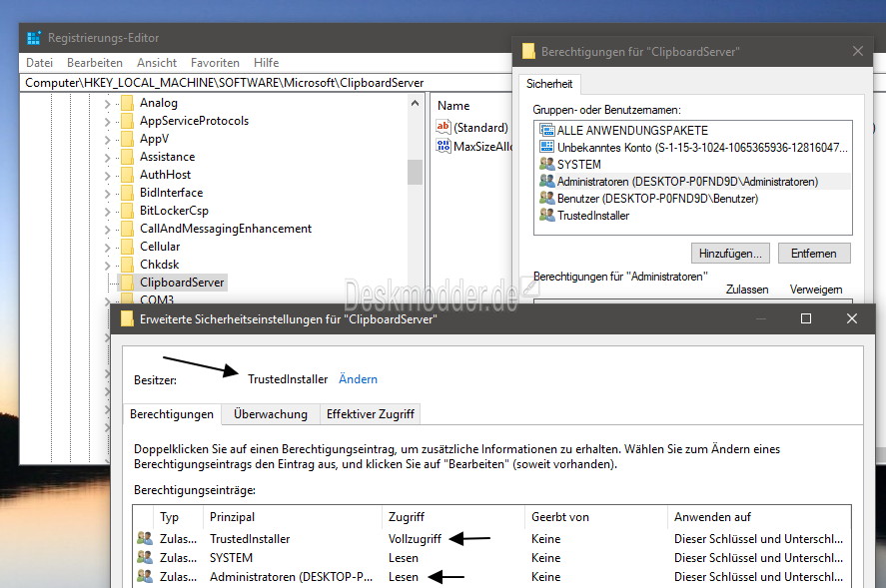Expand the Cellular registry key
The height and width of the screenshot is (588, 886).
(x=107, y=248)
